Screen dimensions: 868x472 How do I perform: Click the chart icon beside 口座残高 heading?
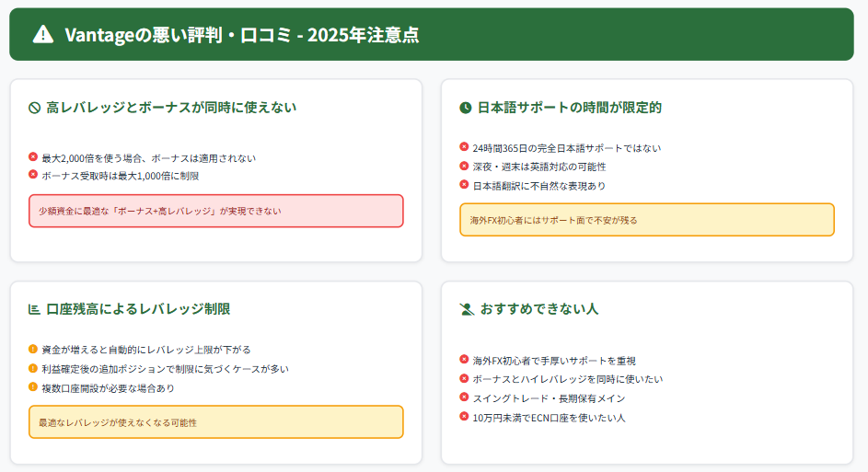(x=34, y=309)
